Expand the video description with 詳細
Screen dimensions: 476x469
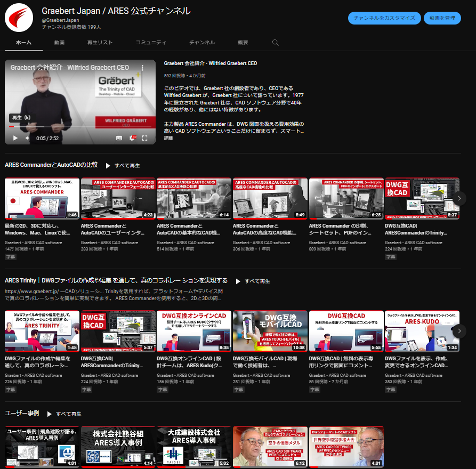(168, 138)
